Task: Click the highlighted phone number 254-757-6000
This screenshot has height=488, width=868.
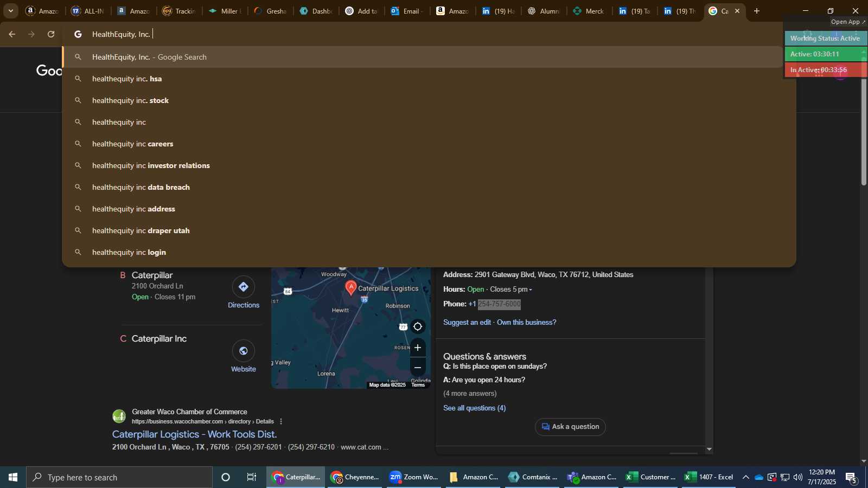Action: pos(499,304)
